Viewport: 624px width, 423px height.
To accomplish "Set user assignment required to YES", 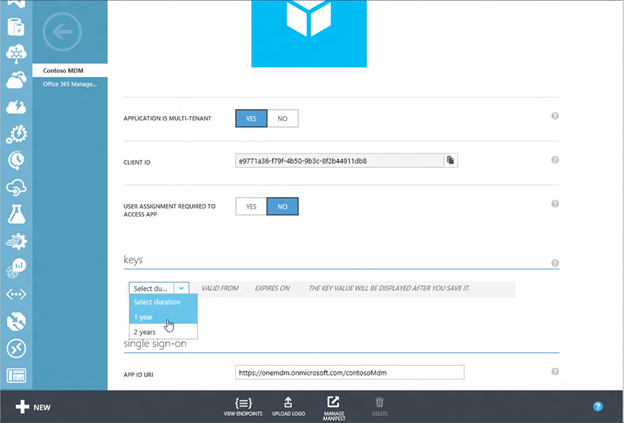I will coord(250,206).
